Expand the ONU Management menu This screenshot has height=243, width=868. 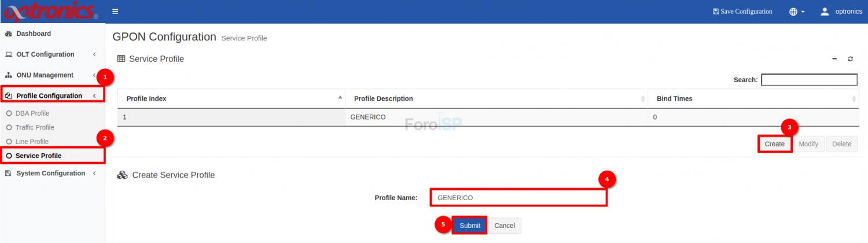[45, 75]
